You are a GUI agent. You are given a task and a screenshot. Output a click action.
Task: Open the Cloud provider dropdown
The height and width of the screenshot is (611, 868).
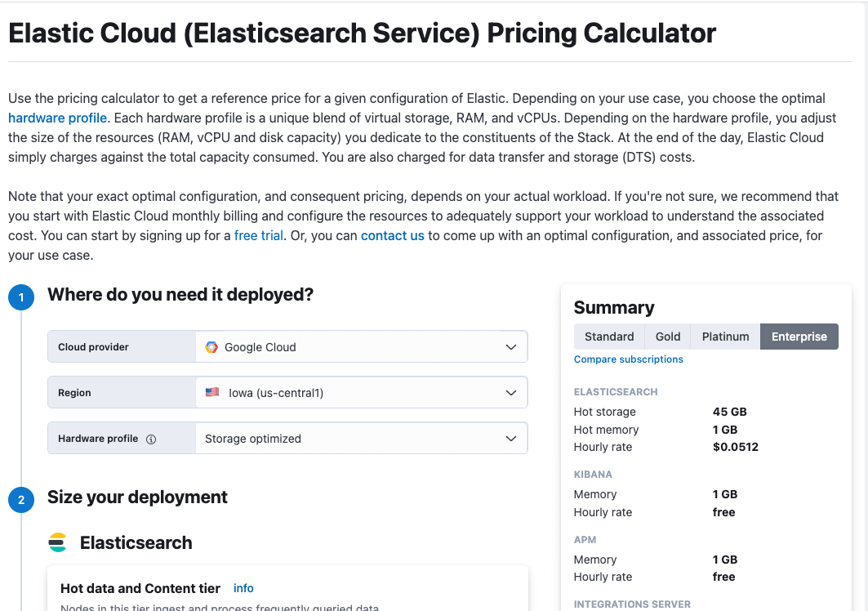click(359, 346)
